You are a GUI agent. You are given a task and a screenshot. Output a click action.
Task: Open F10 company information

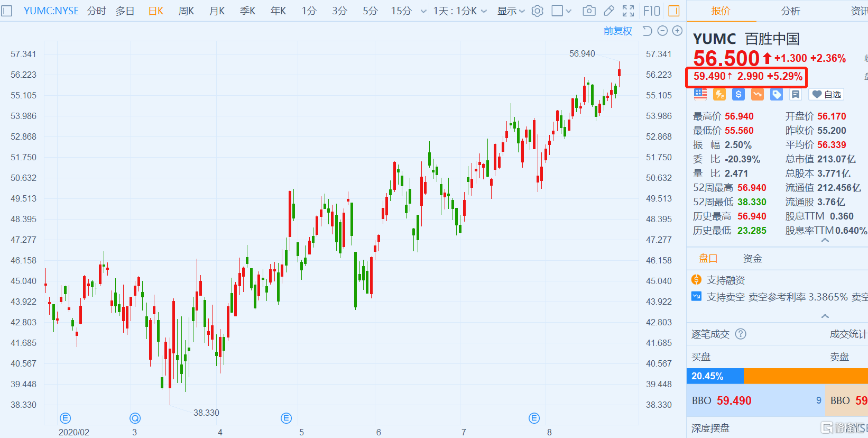652,11
